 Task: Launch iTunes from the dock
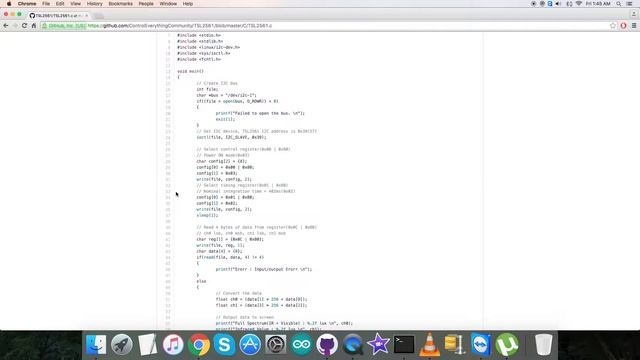coord(173,344)
